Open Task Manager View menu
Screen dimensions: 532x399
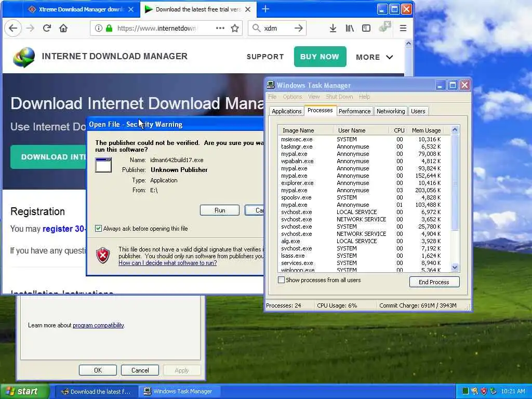pos(314,97)
